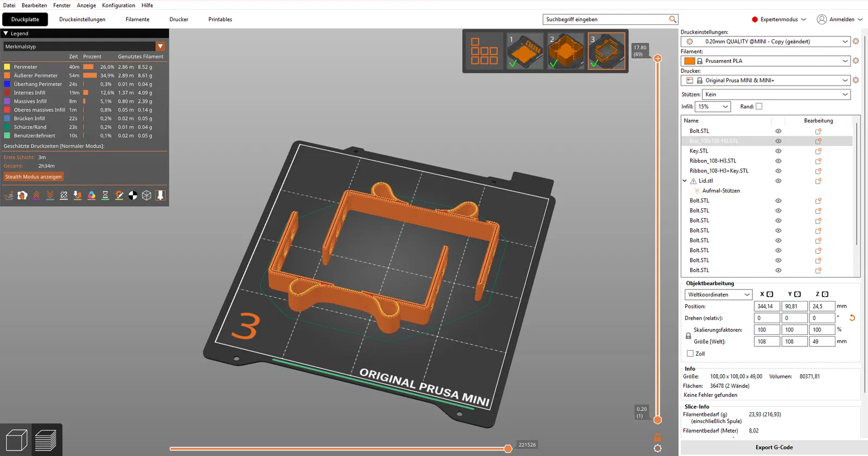Open the Konfiguration menu
Image resolution: width=868 pixels, height=456 pixels.
point(119,5)
